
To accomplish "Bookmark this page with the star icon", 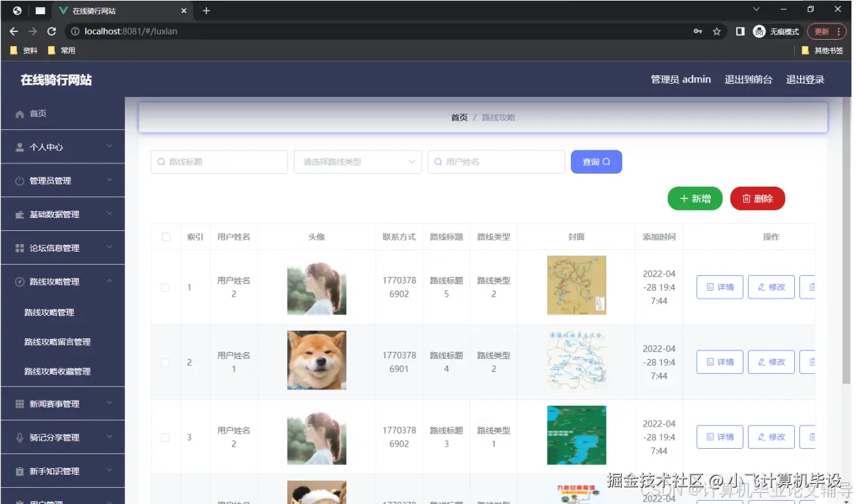I will pos(717,31).
